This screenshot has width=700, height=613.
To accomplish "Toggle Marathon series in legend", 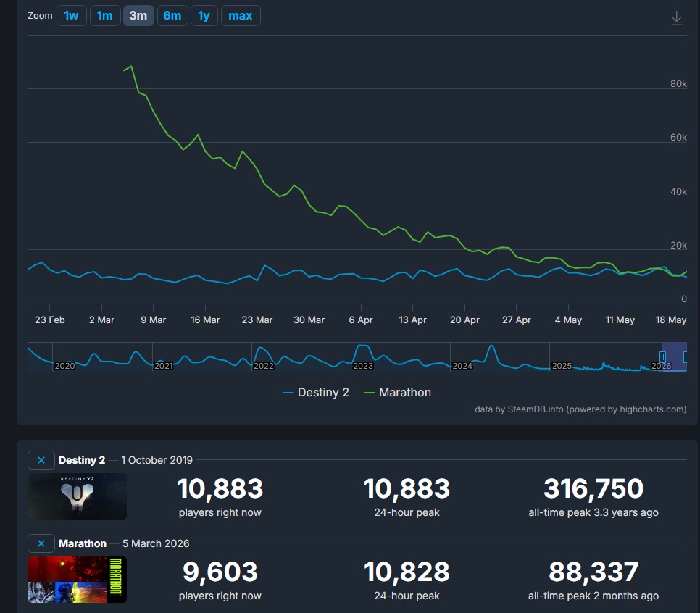I will click(x=397, y=393).
